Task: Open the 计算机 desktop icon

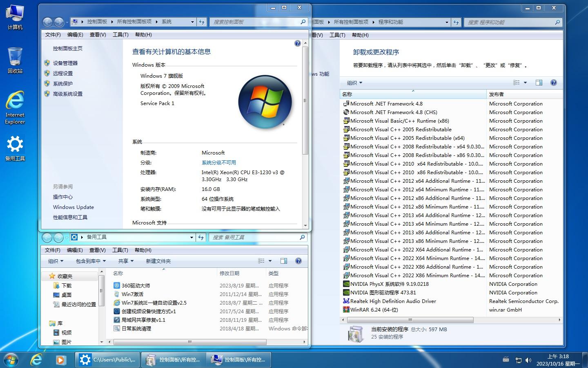Action: point(15,17)
